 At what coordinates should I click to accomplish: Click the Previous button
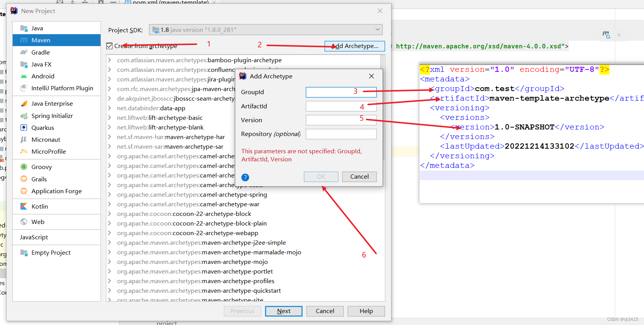pyautogui.click(x=242, y=311)
